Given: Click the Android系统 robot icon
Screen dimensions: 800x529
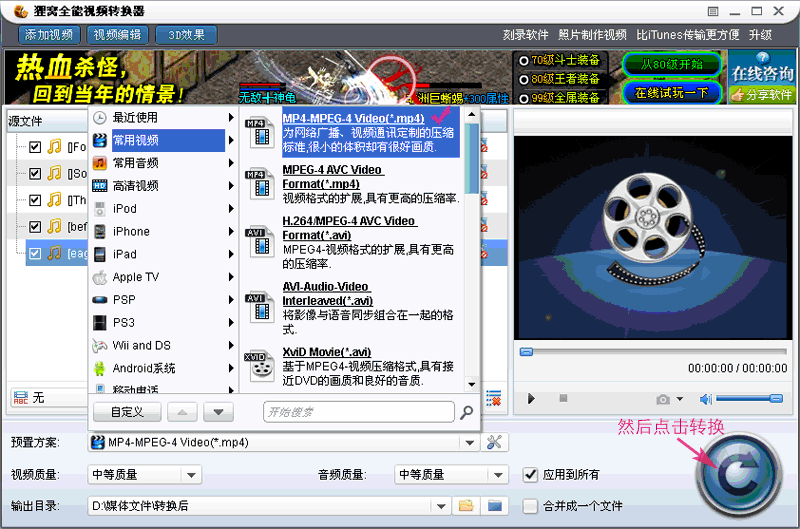Looking at the screenshot, I should click(100, 368).
